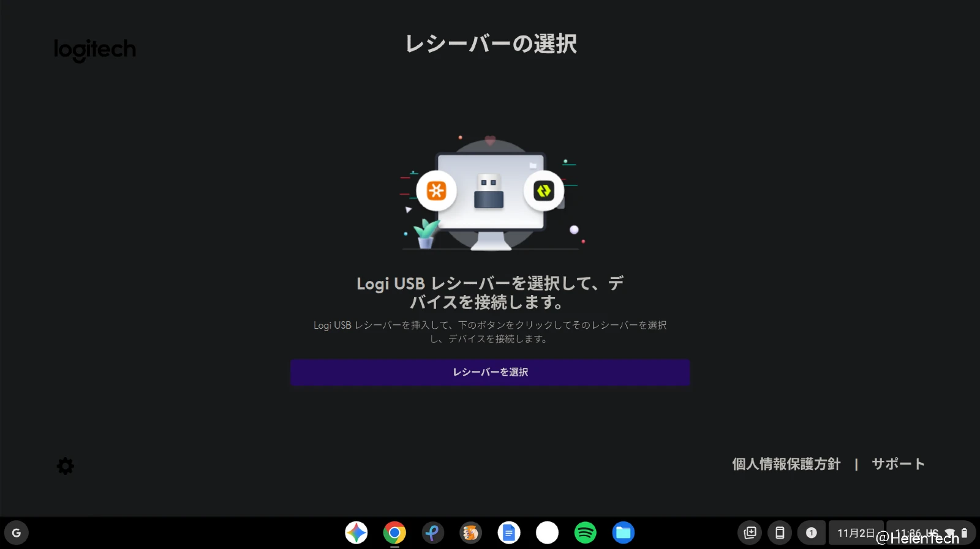This screenshot has width=980, height=549.
Task: Launch Spotify from the shelf
Action: (585, 532)
